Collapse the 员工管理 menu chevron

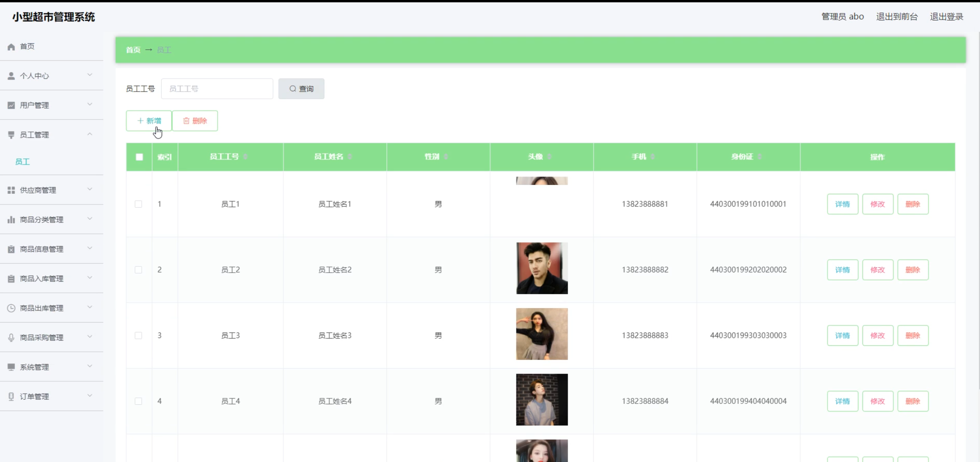click(x=90, y=134)
